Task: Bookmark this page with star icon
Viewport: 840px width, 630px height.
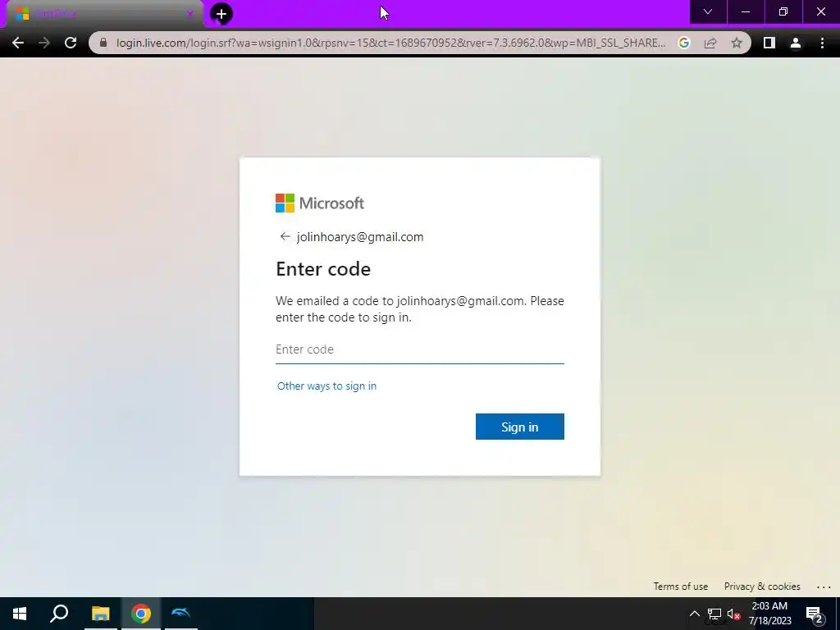Action: 737,43
